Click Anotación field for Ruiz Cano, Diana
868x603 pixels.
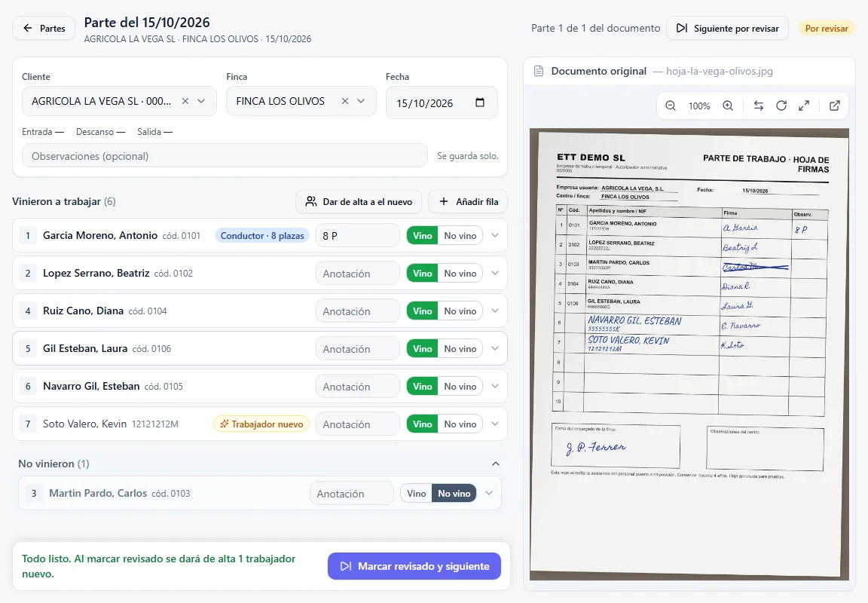(358, 311)
